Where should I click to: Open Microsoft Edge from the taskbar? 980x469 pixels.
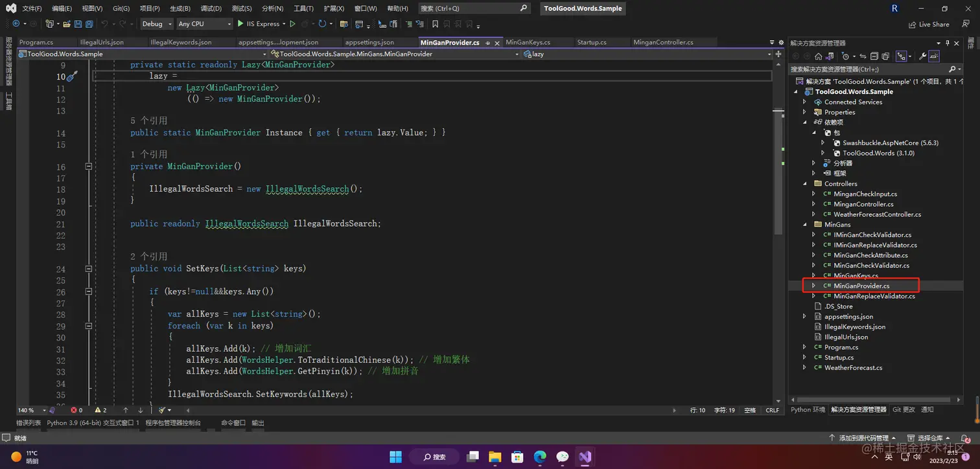coord(540,457)
